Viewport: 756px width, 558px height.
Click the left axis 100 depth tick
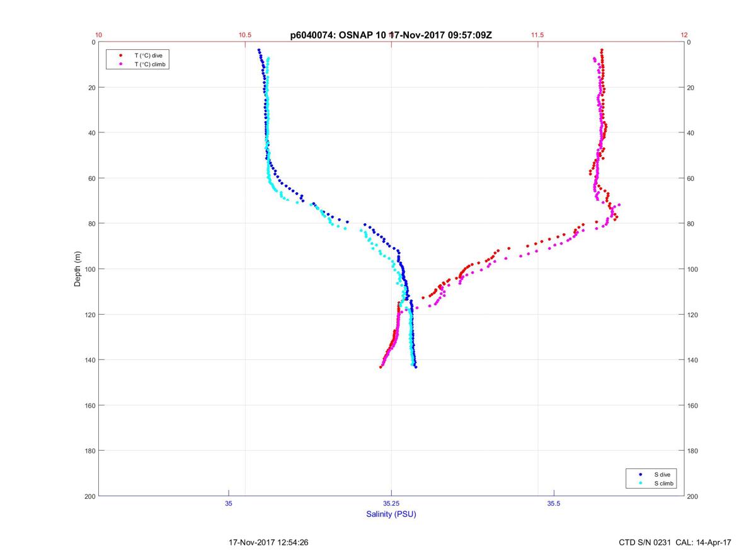89,269
